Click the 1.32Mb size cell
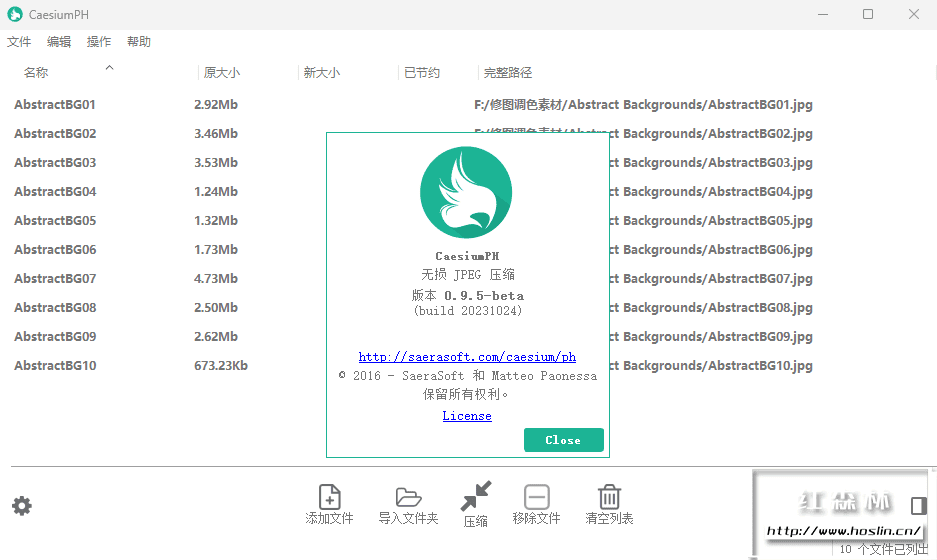937x560 pixels. pyautogui.click(x=216, y=221)
